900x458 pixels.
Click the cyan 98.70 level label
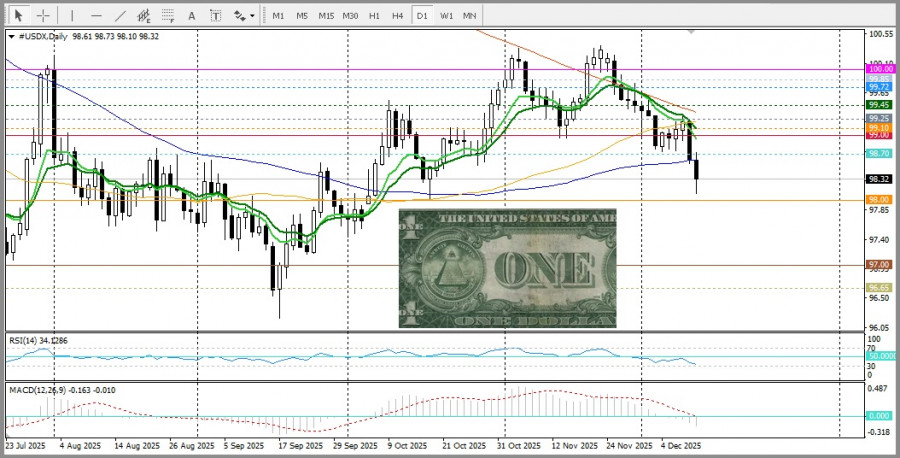coord(879,154)
